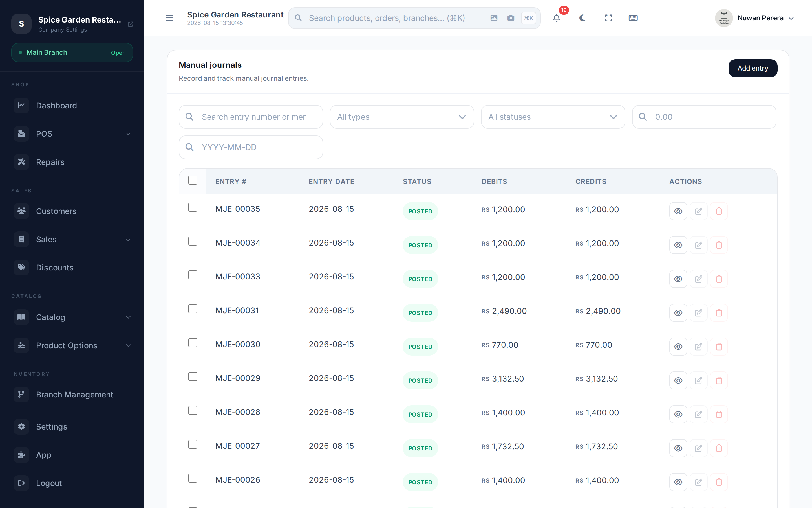Open the All statuses dropdown

tap(553, 117)
